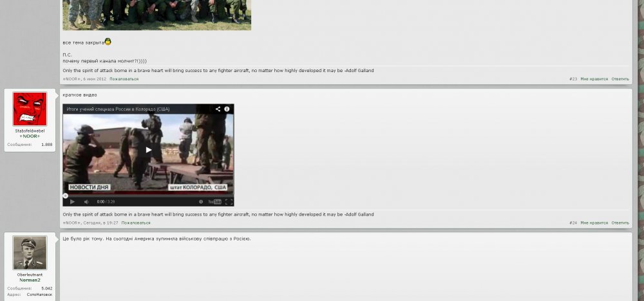
Task: Open Norman2 user profile link
Action: [x=30, y=280]
